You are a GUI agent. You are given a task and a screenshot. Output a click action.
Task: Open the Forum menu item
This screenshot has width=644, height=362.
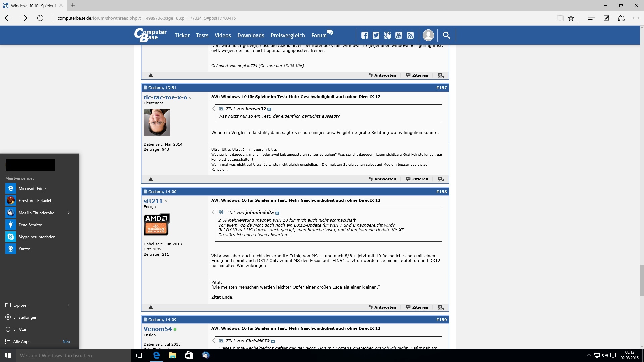pos(319,35)
